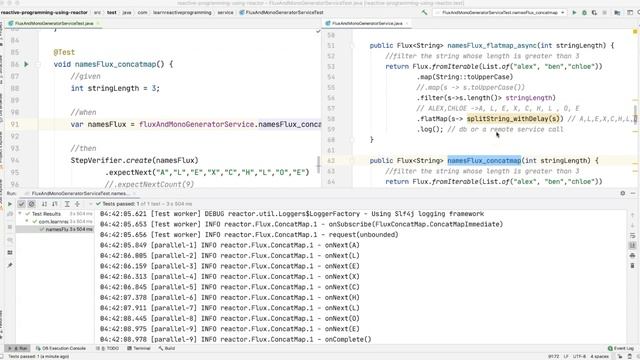Collapse the com.learnreactive package node
Image resolution: width=640 pixels, height=360 pixels.
click(x=27, y=222)
